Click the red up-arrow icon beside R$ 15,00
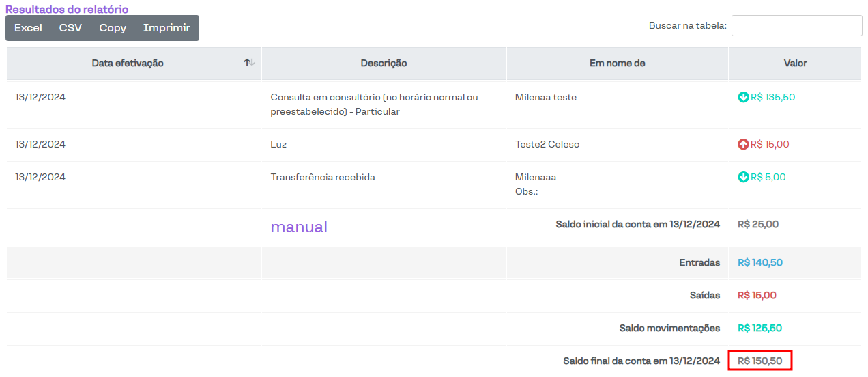The image size is (868, 377). pos(743,145)
